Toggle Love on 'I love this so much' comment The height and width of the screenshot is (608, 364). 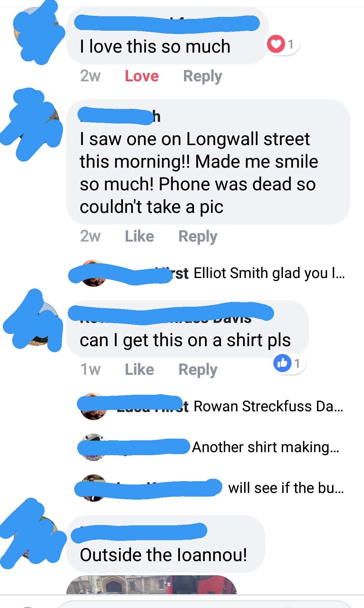coord(142,76)
